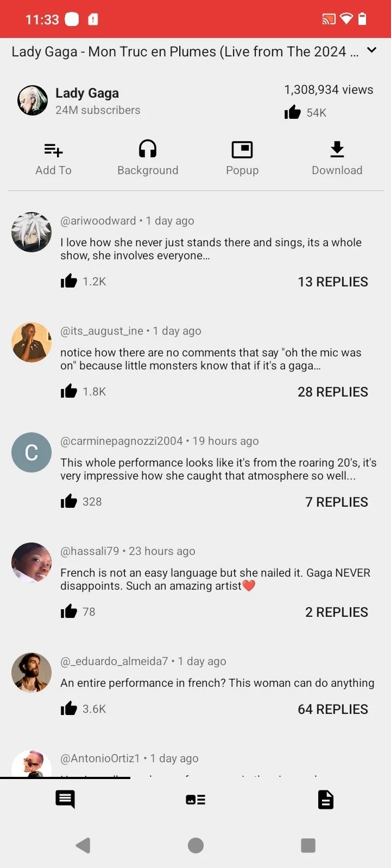Open the Android back navigation button
The height and width of the screenshot is (868, 391).
point(83,845)
